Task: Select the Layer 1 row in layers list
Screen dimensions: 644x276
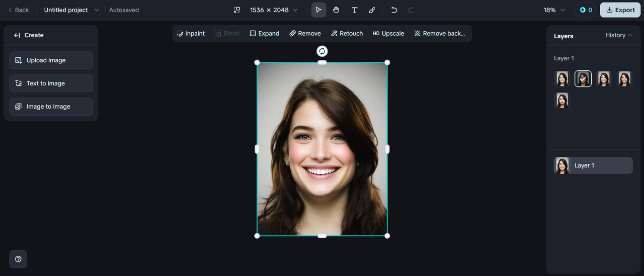Action: click(593, 165)
